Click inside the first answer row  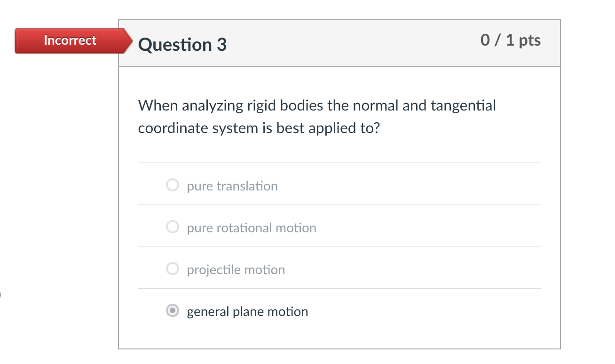coord(339,185)
